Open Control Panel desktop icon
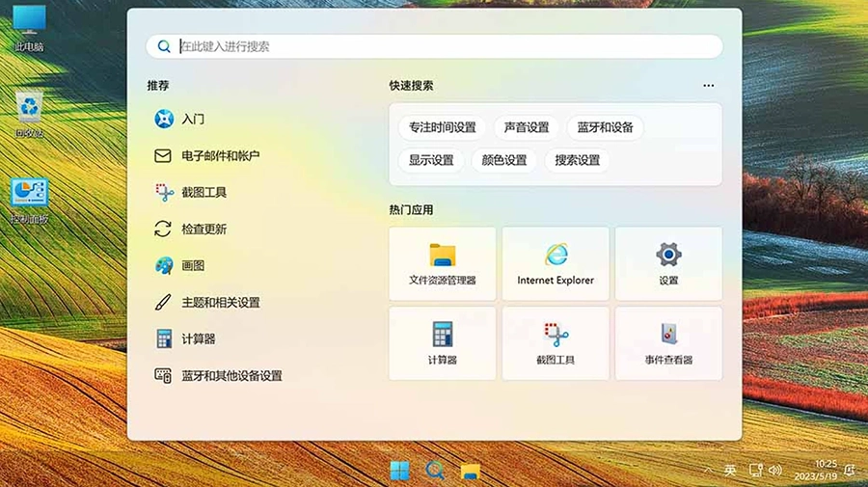 (x=29, y=200)
